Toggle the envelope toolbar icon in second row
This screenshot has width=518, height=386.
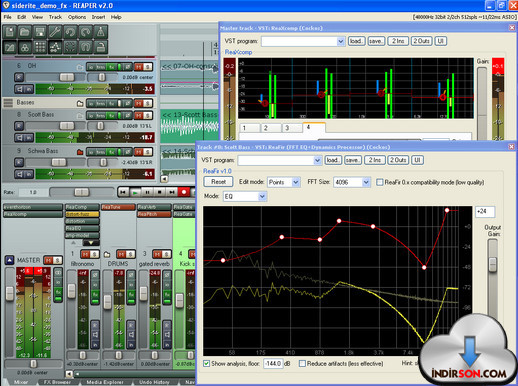pyautogui.click(x=10, y=47)
